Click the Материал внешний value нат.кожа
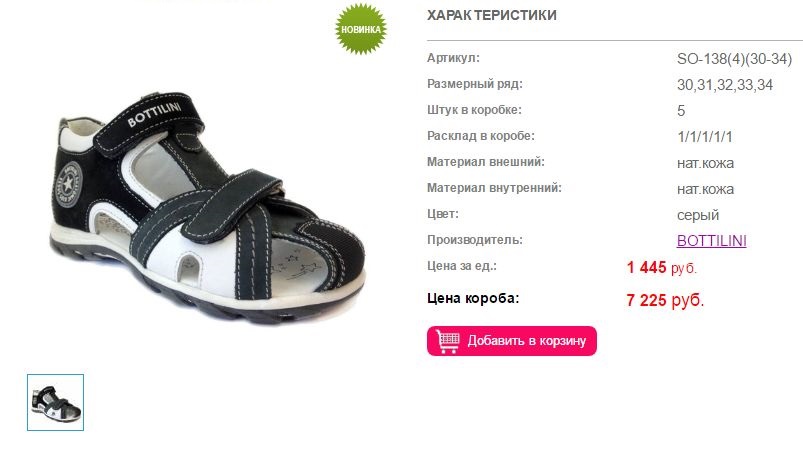The width and height of the screenshot is (803, 457). tap(705, 163)
